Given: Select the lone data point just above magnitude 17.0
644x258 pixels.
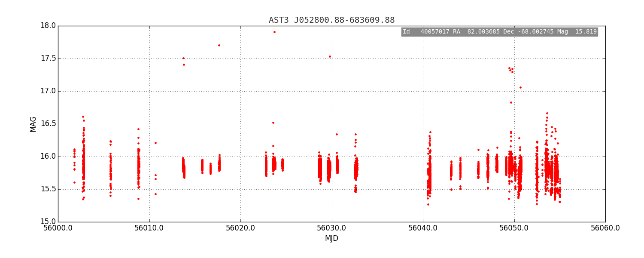Looking at the screenshot, I should click(520, 87).
